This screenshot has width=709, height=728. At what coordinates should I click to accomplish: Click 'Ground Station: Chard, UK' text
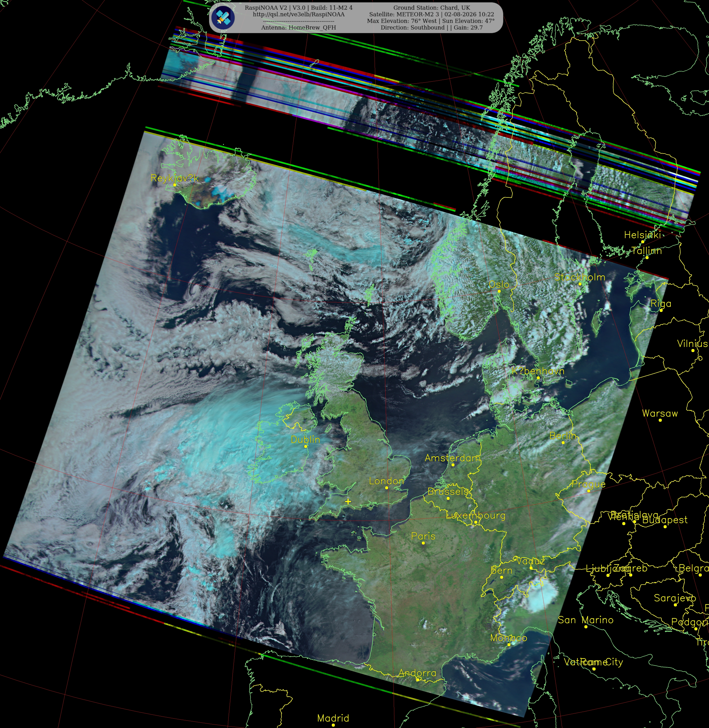tap(432, 7)
